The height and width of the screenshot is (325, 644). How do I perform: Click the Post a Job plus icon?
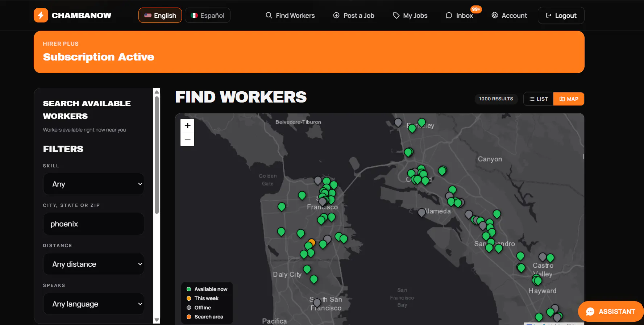336,15
